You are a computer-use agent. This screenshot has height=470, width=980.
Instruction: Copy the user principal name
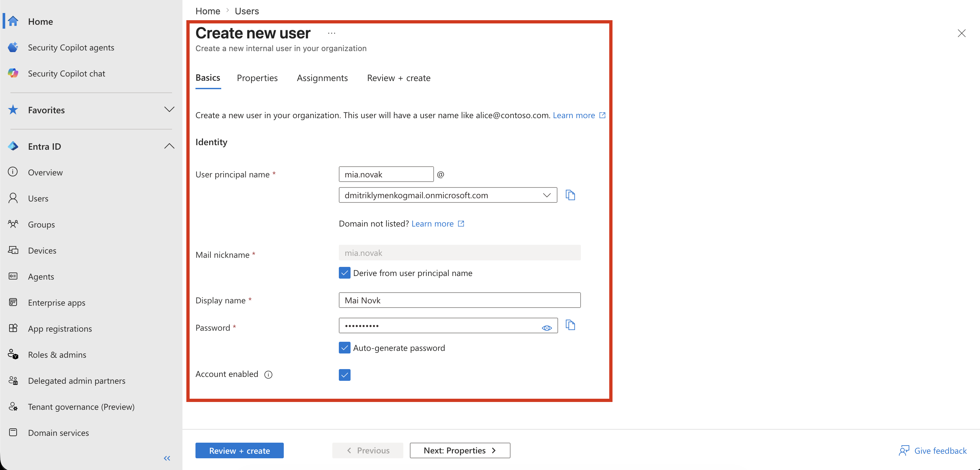pos(570,195)
